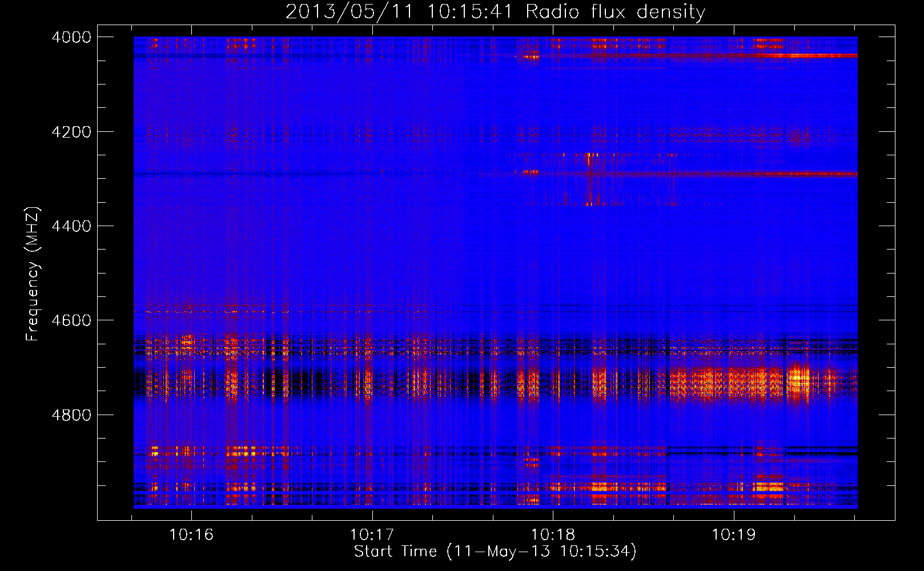Click the 4800 frequency tick label
This screenshot has height=571, width=924.
click(x=71, y=415)
